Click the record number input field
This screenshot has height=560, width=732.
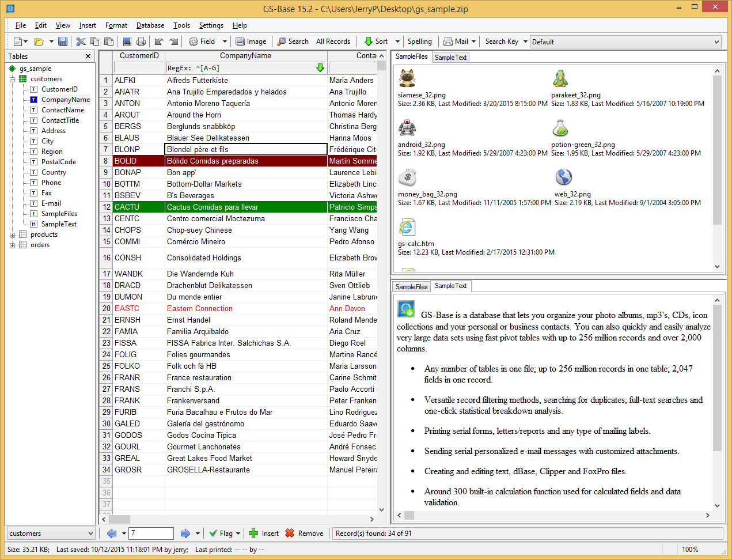pyautogui.click(x=151, y=533)
